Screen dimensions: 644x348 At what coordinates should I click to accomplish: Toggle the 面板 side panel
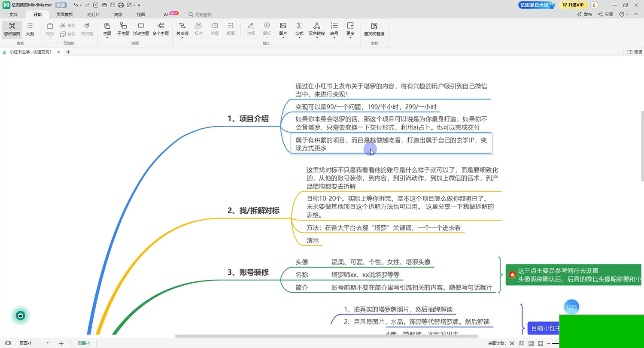pos(635,52)
